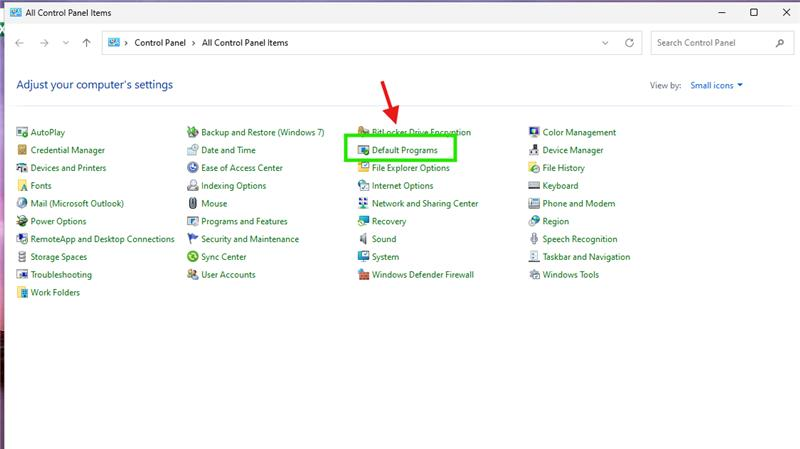Open the Speech Recognition microphone icon
Image resolution: width=800 pixels, height=449 pixels.
click(x=534, y=239)
